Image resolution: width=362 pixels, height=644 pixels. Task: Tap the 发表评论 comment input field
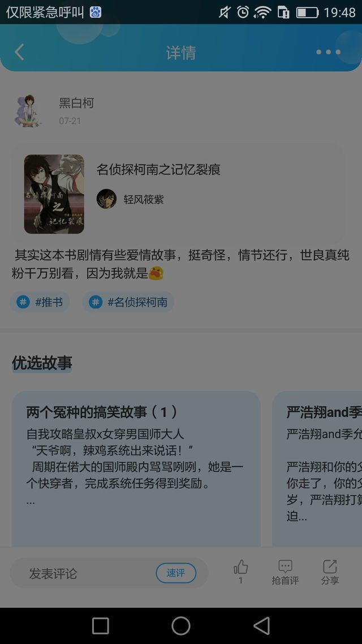(109, 573)
